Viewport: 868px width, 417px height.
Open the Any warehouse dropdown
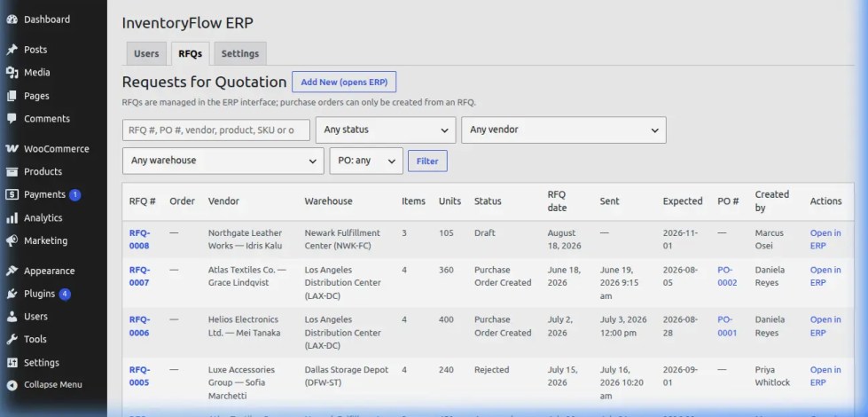point(223,161)
